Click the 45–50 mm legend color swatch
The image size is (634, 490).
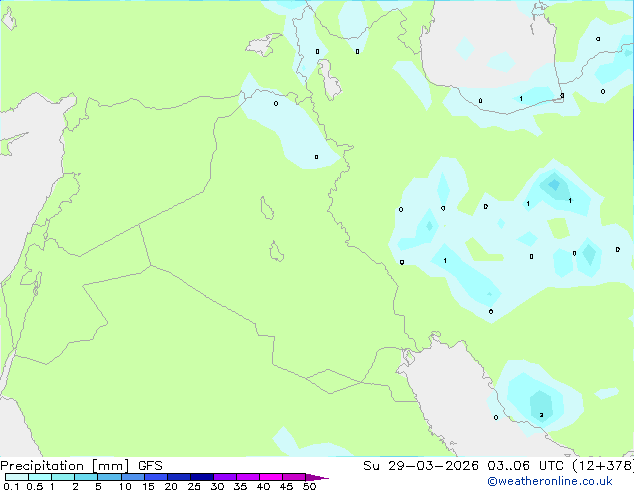[x=294, y=477]
